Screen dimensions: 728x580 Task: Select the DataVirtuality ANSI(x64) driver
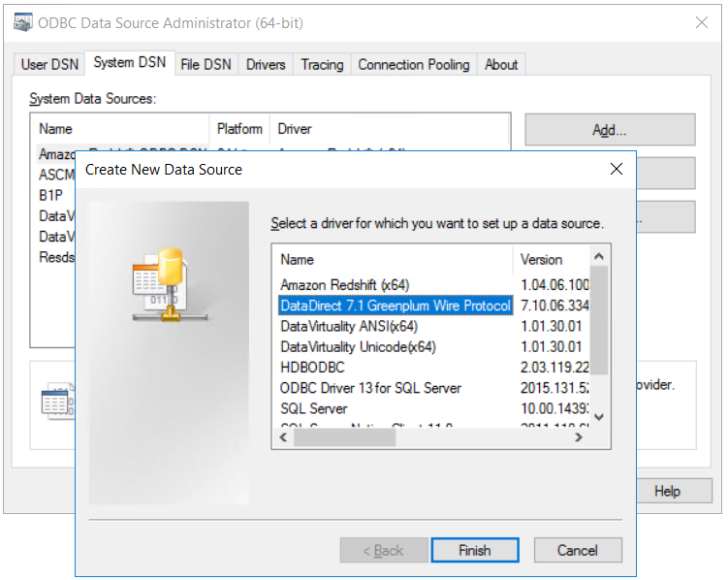coord(349,326)
